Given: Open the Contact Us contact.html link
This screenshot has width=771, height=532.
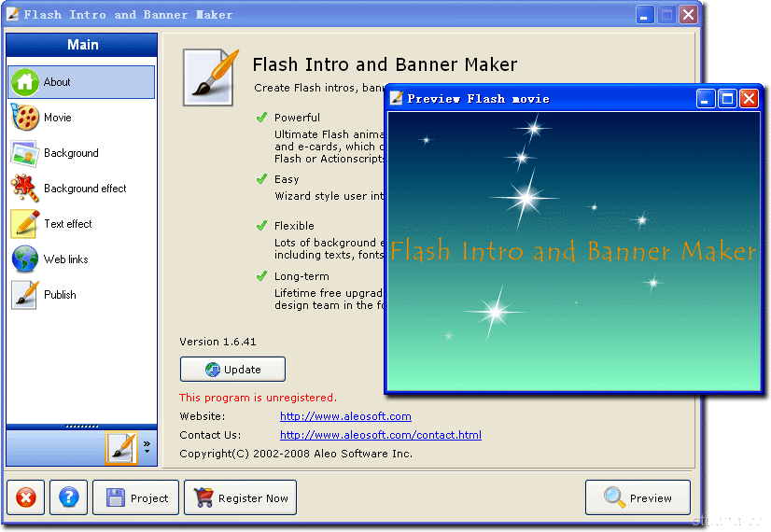Looking at the screenshot, I should (381, 435).
